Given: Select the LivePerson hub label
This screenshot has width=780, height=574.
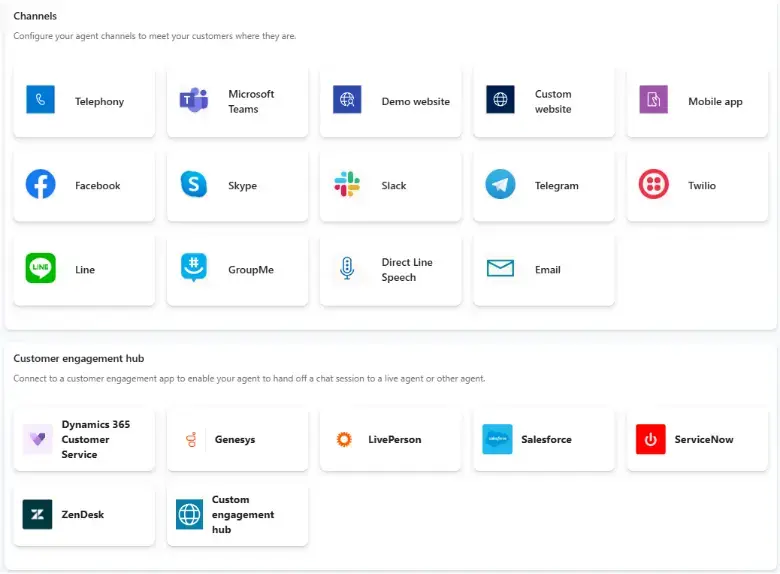Looking at the screenshot, I should [394, 439].
